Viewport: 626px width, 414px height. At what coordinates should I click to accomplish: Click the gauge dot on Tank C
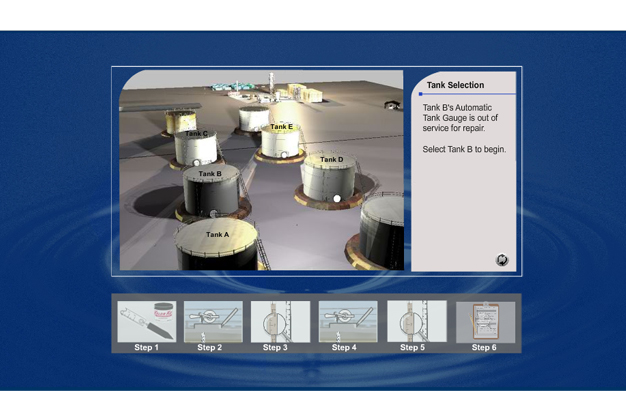(x=196, y=162)
